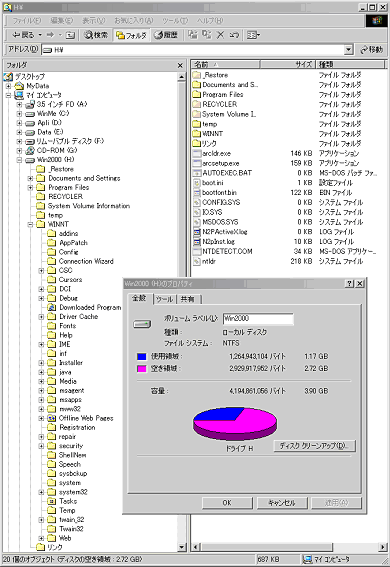The image size is (390, 567).
Task: Click the Up folder toolbar icon
Action: click(71, 35)
